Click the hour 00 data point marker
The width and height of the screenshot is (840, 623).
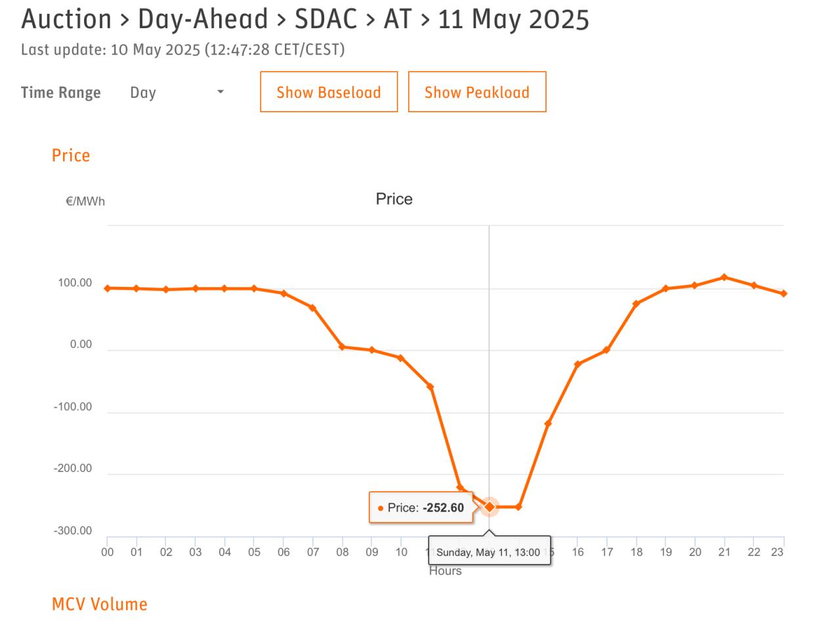tap(108, 288)
